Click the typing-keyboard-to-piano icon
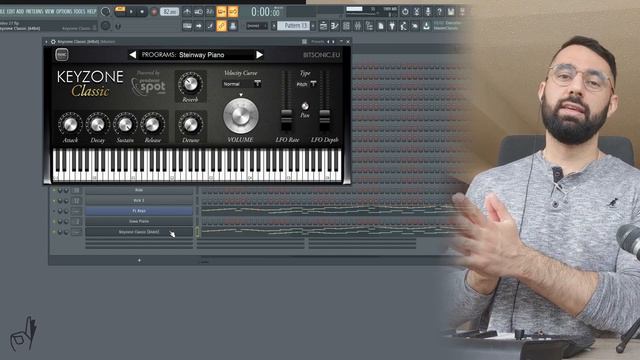 (187, 26)
